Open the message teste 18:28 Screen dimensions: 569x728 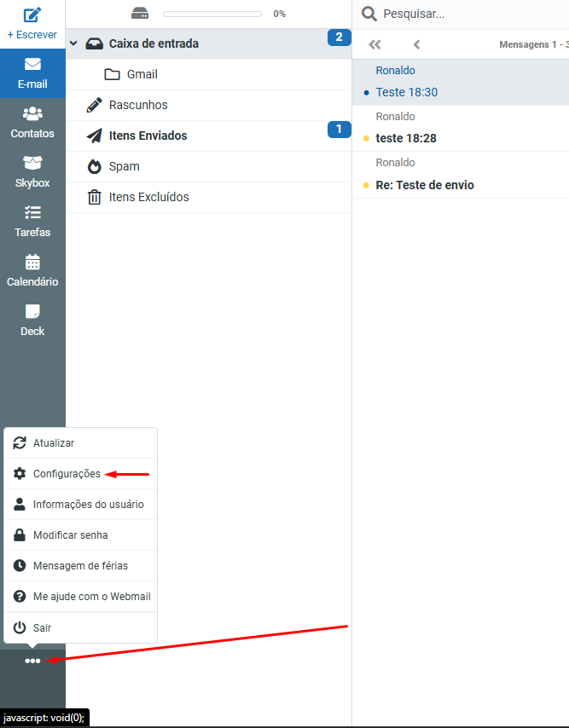461,128
